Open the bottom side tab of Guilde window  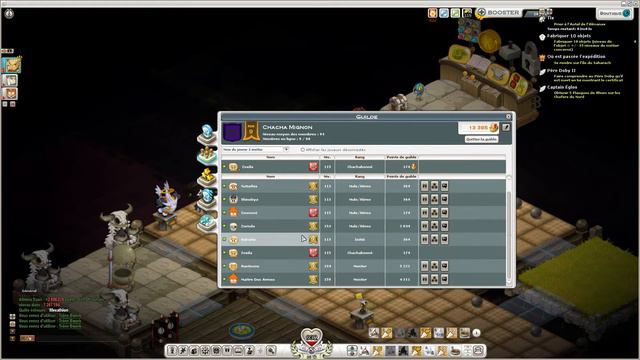pyautogui.click(x=207, y=223)
